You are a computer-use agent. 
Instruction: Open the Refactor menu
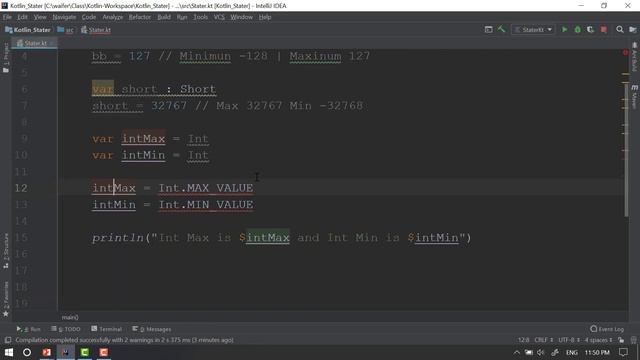(140, 17)
